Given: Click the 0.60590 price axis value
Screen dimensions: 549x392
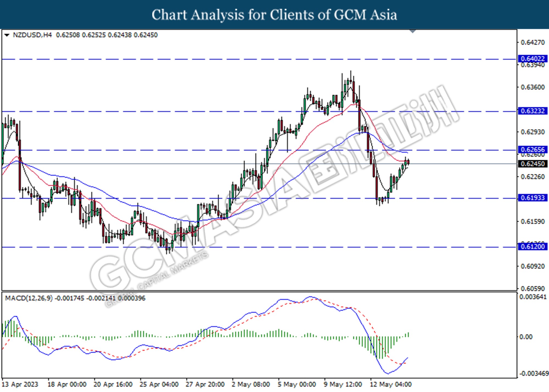Looking at the screenshot, I should 533,289.
